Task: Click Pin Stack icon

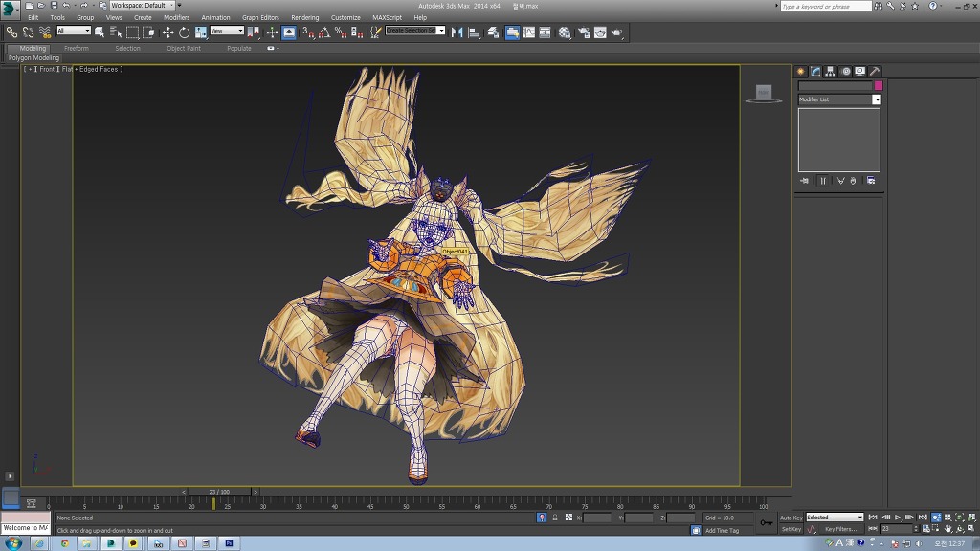Action: (x=804, y=181)
